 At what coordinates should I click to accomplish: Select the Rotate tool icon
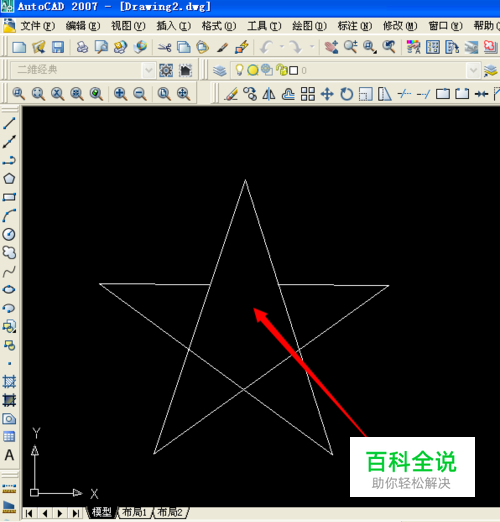[x=347, y=94]
